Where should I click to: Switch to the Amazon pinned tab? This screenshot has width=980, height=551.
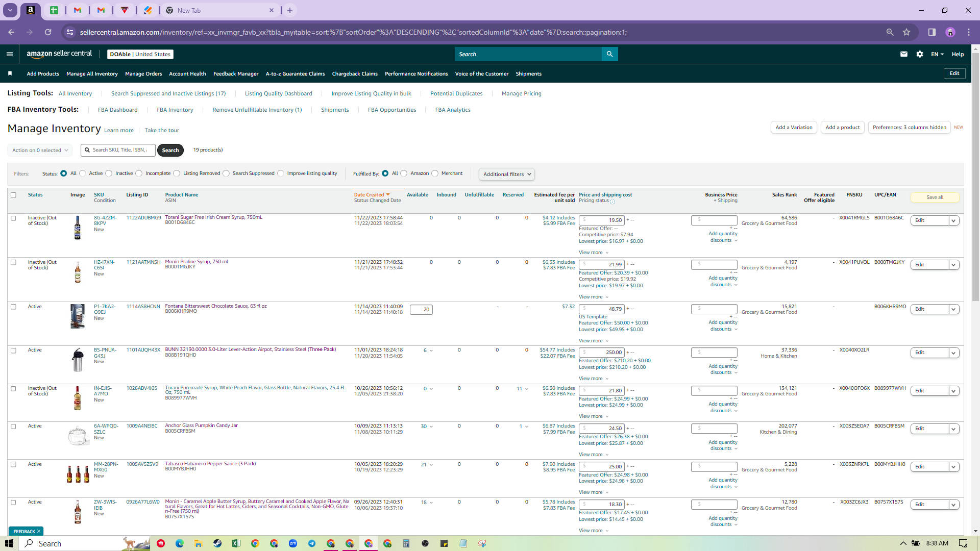[x=31, y=10]
